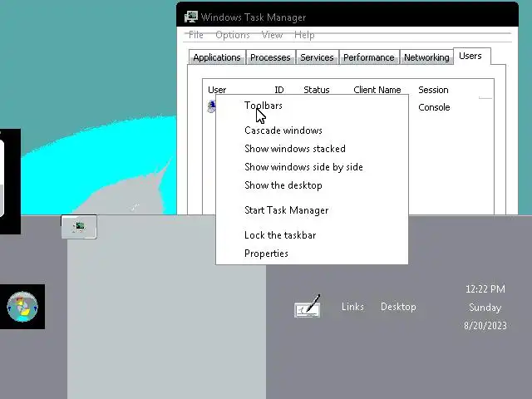Open the Performance tab

pos(369,57)
